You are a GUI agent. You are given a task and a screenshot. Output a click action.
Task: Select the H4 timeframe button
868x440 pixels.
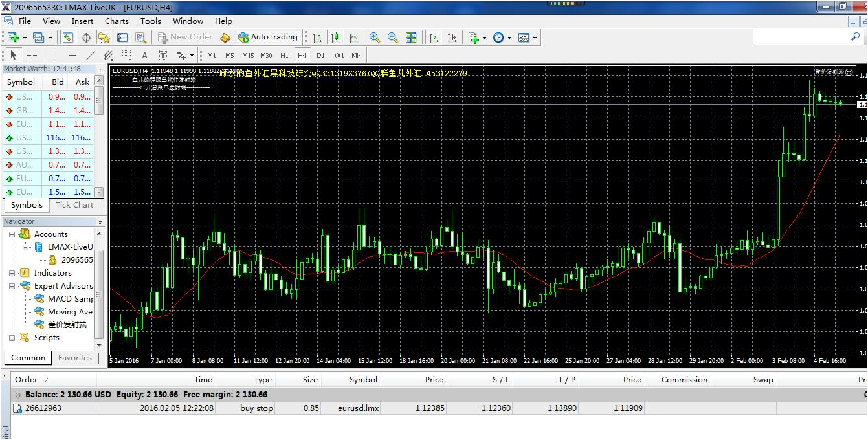point(302,55)
